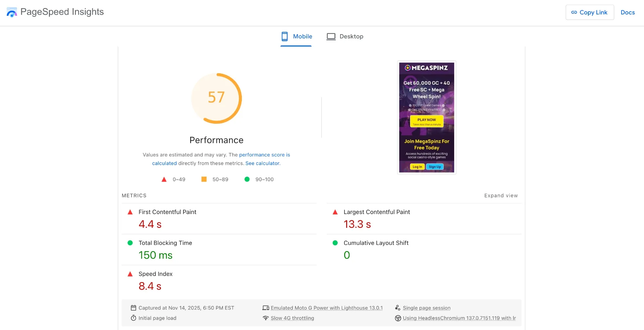The height and width of the screenshot is (330, 644).
Task: Stay on the Mobile tab
Action: 303,36
